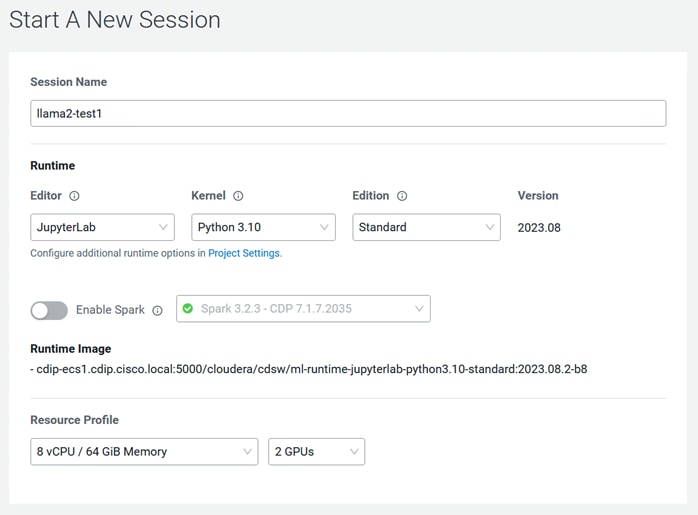This screenshot has width=698, height=515.
Task: Open the 8 vCPU / 64 GiB Memory dropdown
Action: click(x=144, y=451)
